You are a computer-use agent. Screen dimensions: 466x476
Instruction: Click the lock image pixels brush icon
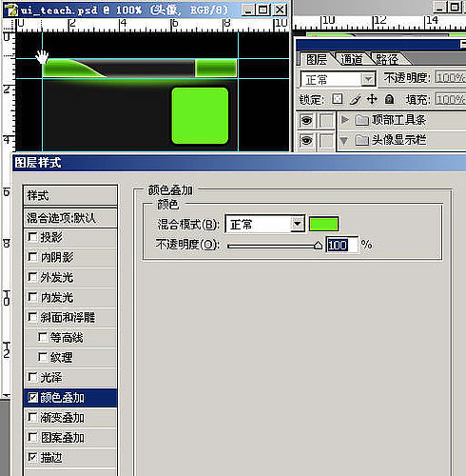click(355, 100)
